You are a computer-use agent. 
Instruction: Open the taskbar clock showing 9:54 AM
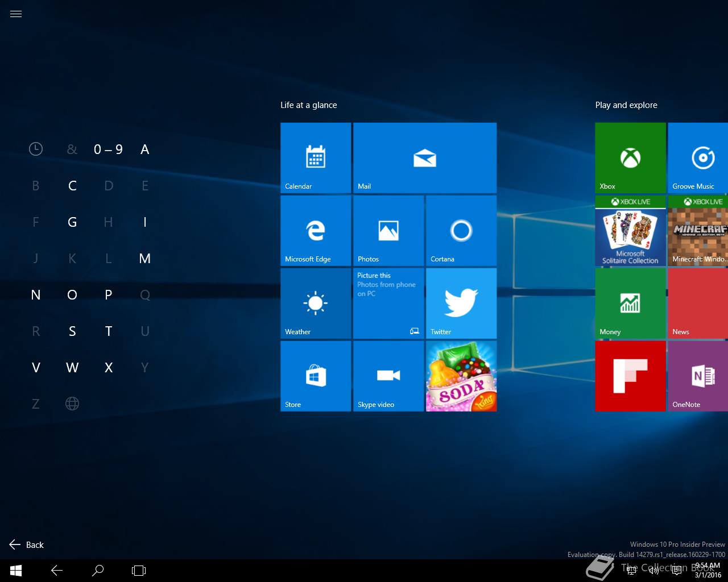tap(708, 571)
